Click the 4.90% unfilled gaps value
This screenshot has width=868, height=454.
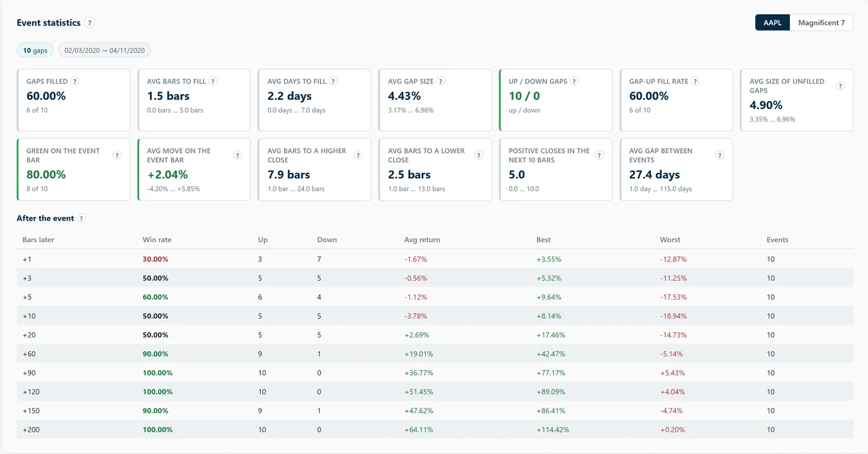766,105
